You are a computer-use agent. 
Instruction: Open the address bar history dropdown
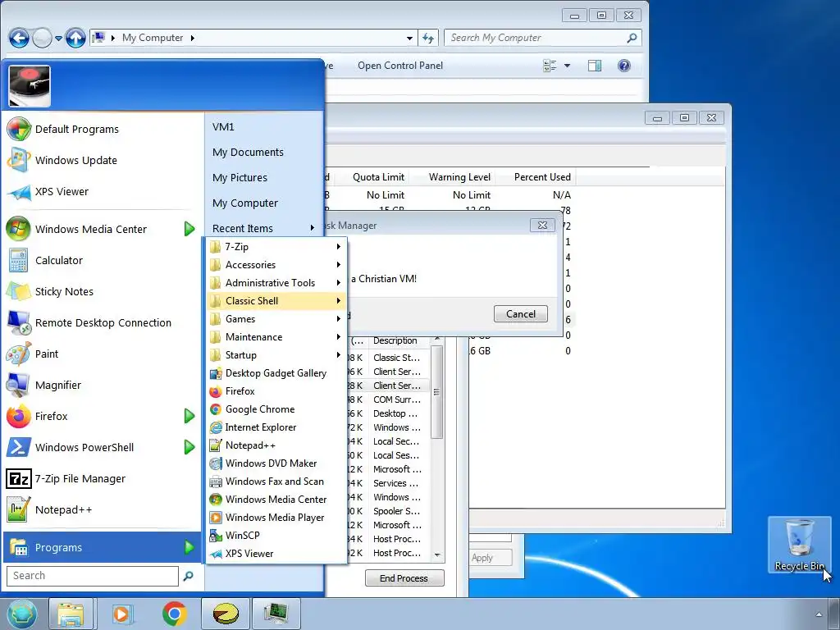410,38
